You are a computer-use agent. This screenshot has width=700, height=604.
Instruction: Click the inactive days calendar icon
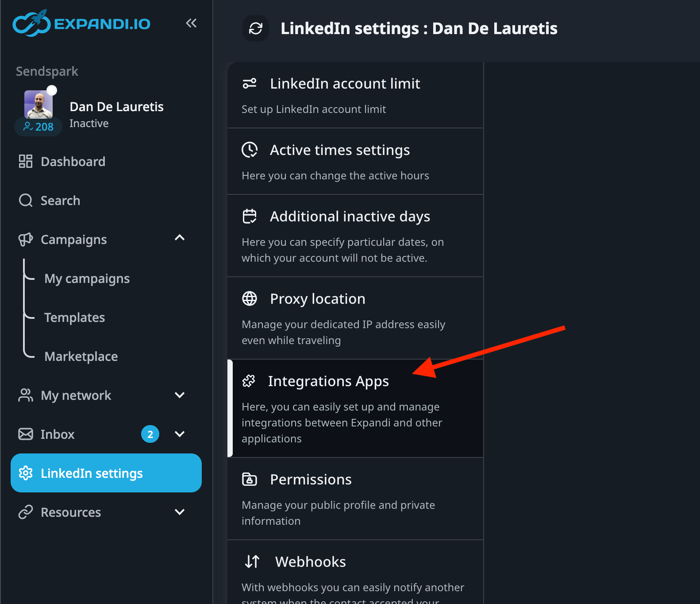(250, 216)
